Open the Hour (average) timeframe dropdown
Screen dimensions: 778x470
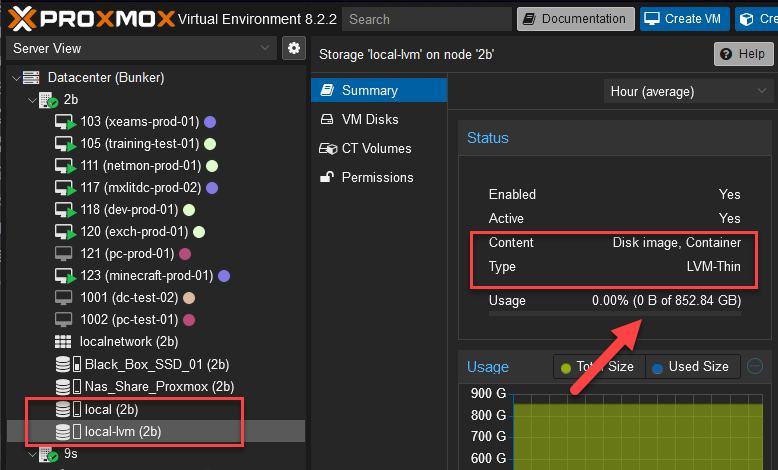[686, 91]
